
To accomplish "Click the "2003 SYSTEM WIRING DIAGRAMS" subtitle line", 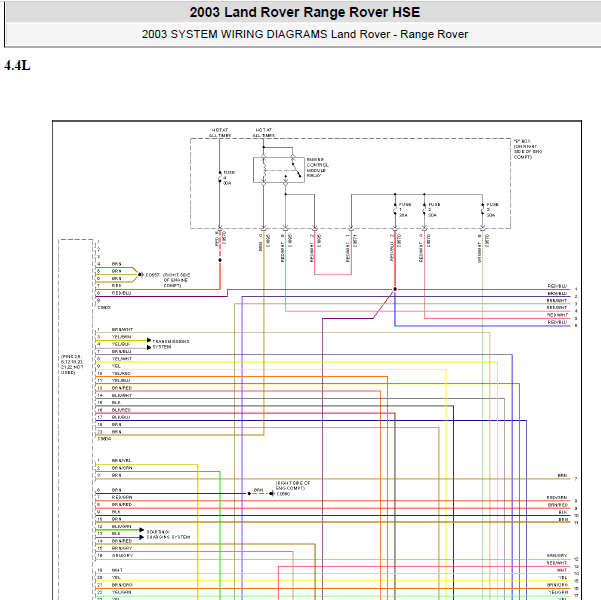I will 305,34.
